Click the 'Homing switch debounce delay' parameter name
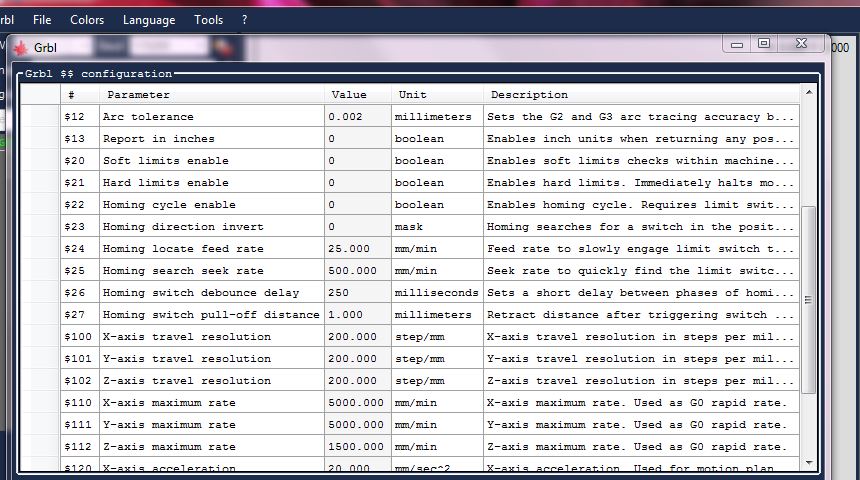860x480 pixels. click(x=201, y=292)
